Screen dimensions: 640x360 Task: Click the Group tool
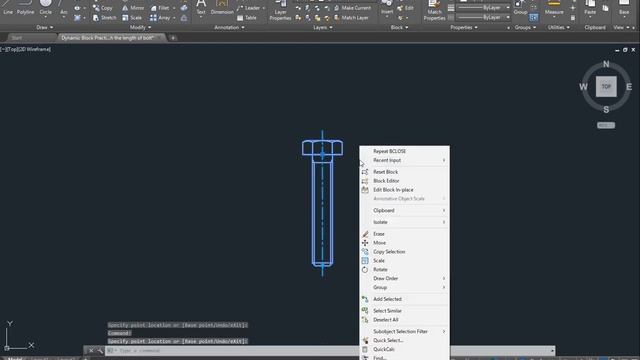520,8
